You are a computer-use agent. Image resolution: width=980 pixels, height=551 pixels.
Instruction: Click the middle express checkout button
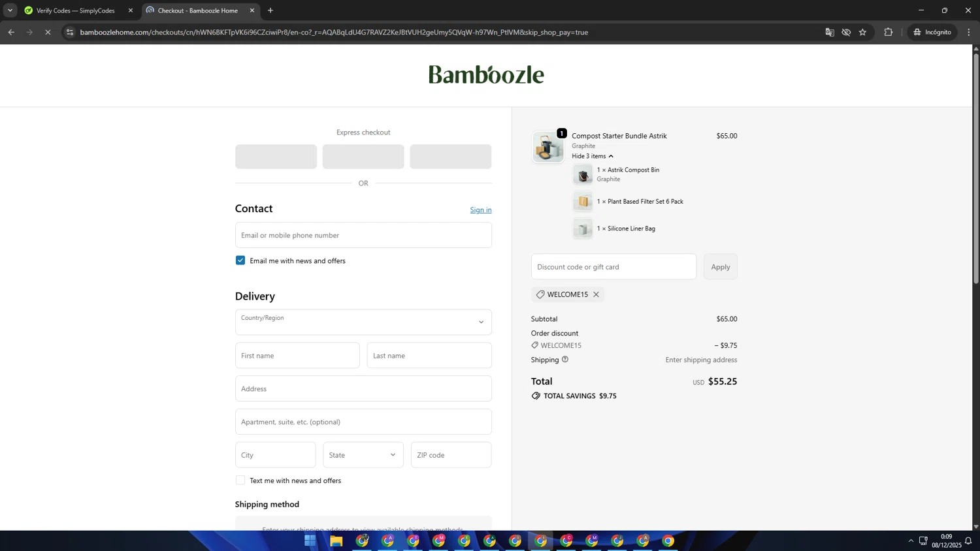pyautogui.click(x=363, y=157)
